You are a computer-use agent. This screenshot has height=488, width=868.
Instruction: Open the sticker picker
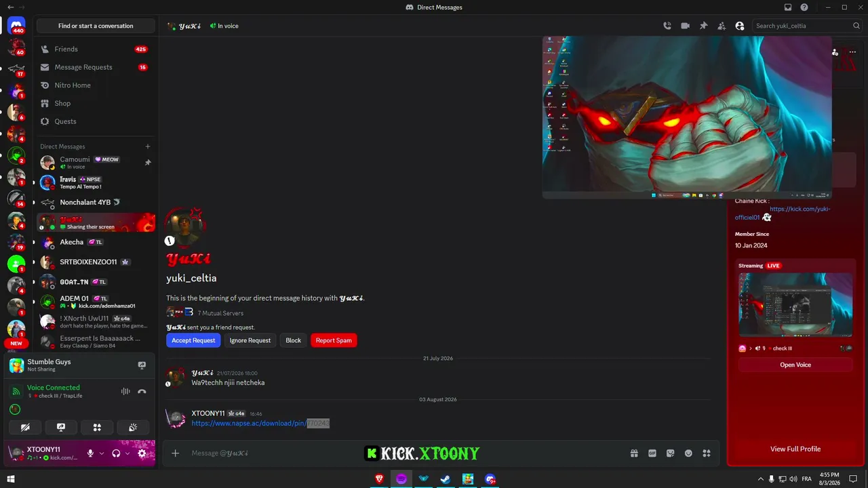click(x=671, y=453)
